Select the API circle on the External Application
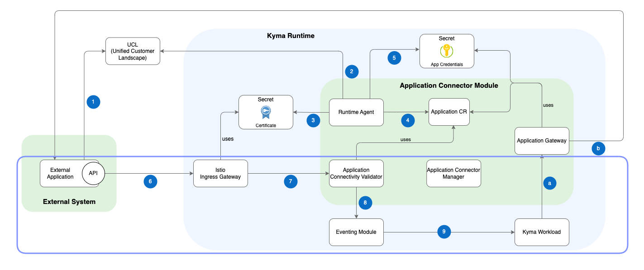This screenshot has width=644, height=270. tap(93, 173)
